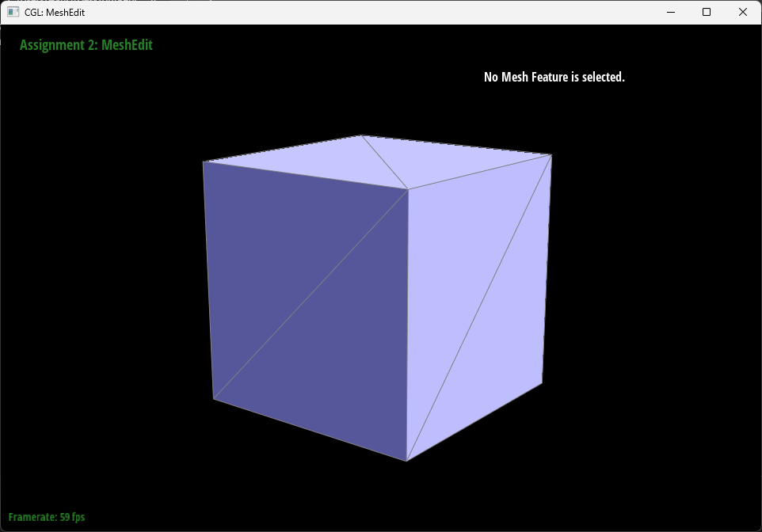Image resolution: width=762 pixels, height=532 pixels.
Task: Click the 'CGL: MeshEdit' window title
Action: pyautogui.click(x=55, y=13)
